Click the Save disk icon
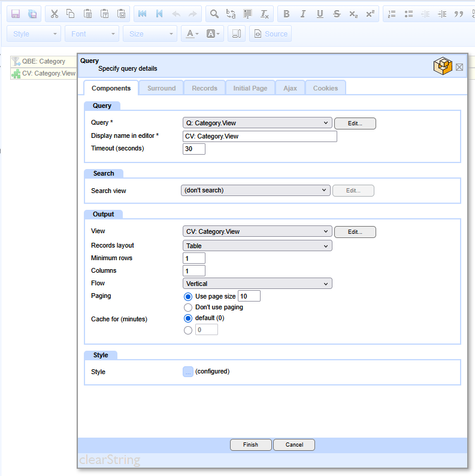This screenshot has width=475, height=476. click(x=16, y=14)
